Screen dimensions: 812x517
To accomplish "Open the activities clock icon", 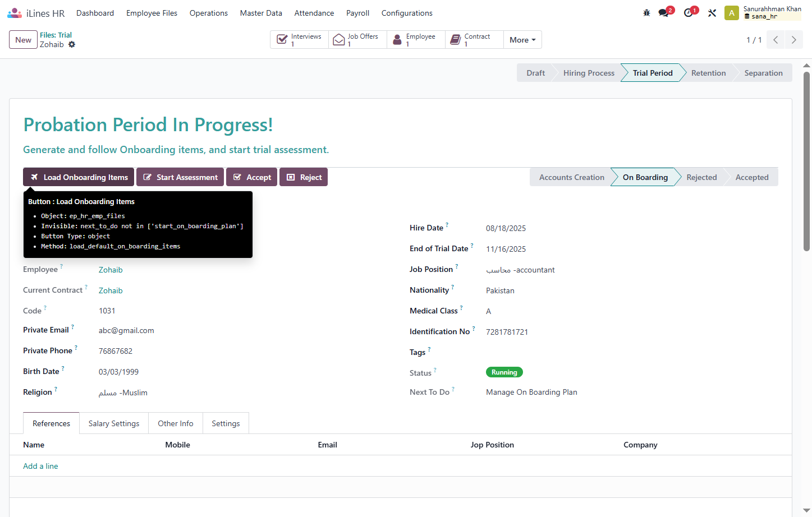I will click(689, 13).
